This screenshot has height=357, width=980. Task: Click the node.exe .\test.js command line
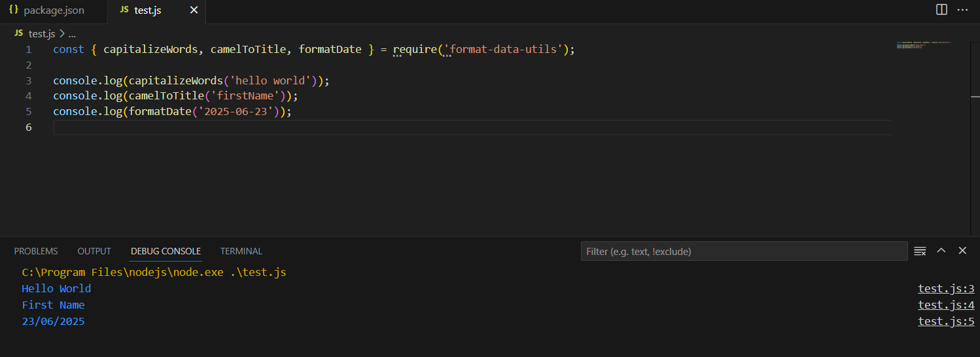click(x=154, y=272)
